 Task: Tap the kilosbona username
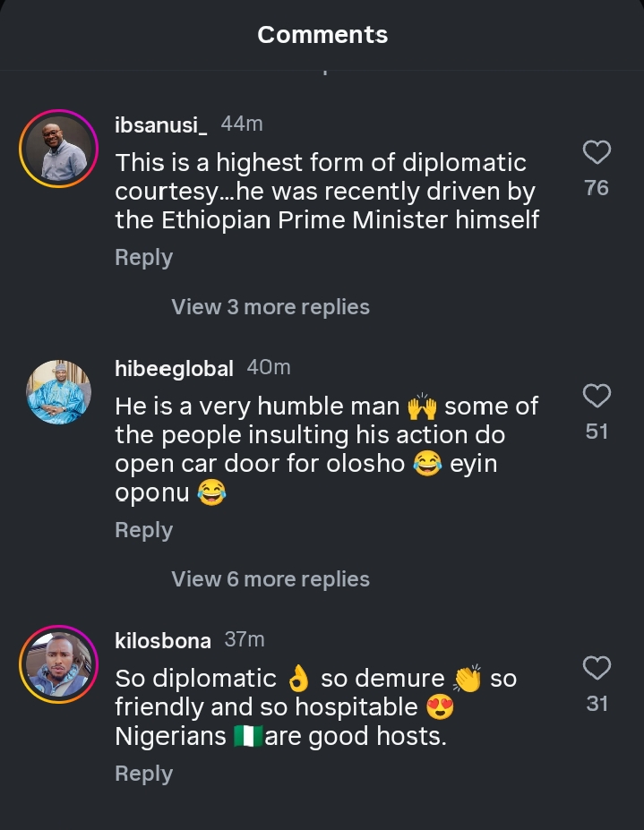pos(163,640)
